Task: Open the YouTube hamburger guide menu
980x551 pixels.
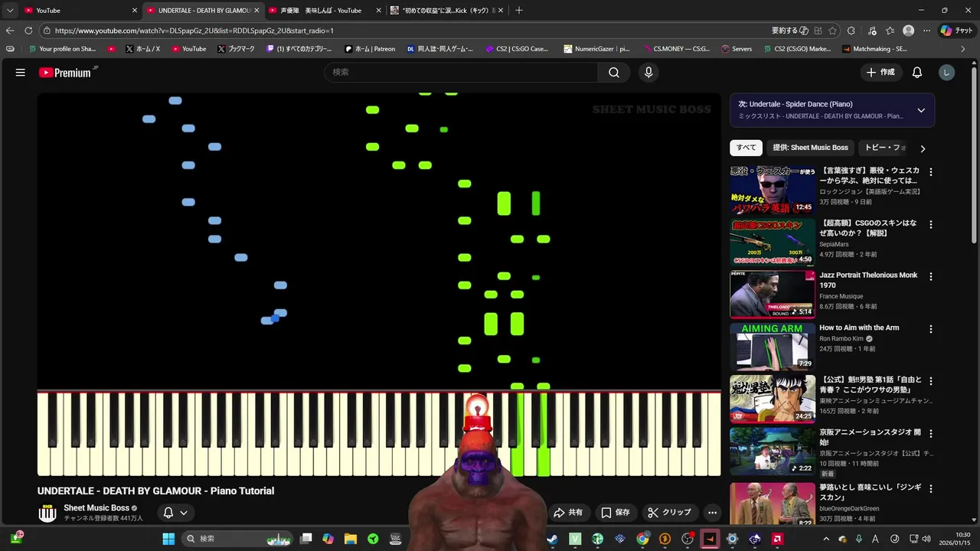Action: (x=21, y=73)
